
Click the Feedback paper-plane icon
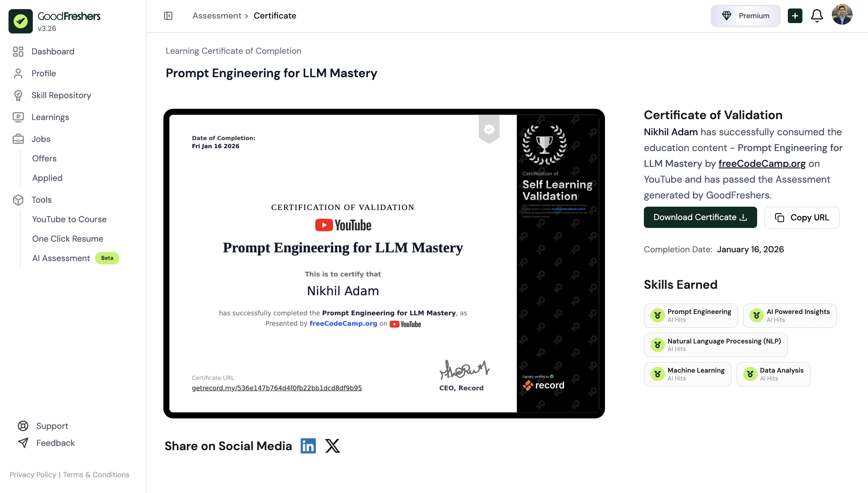pyautogui.click(x=23, y=443)
